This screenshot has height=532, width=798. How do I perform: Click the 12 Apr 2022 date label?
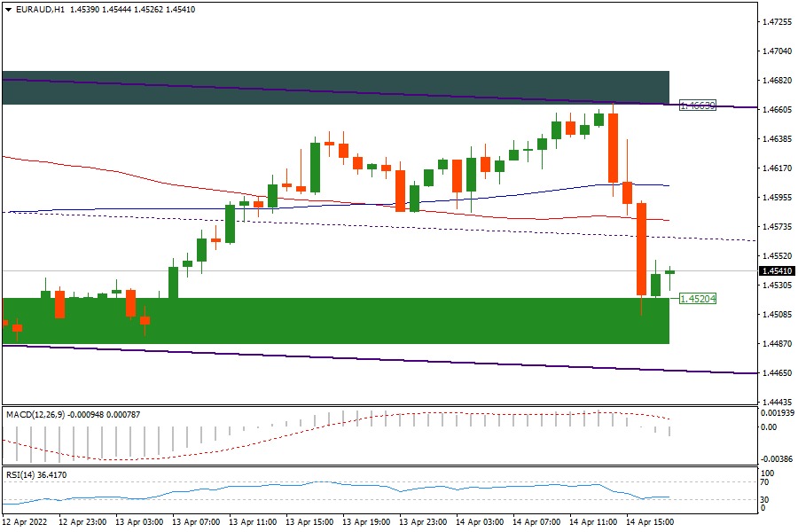point(27,522)
